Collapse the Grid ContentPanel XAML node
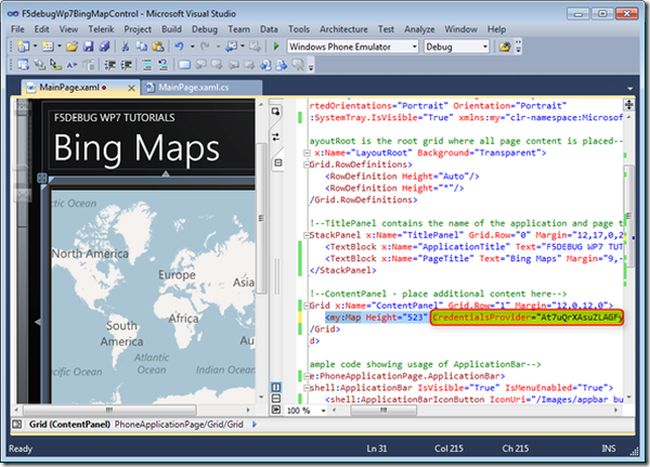 coord(304,303)
